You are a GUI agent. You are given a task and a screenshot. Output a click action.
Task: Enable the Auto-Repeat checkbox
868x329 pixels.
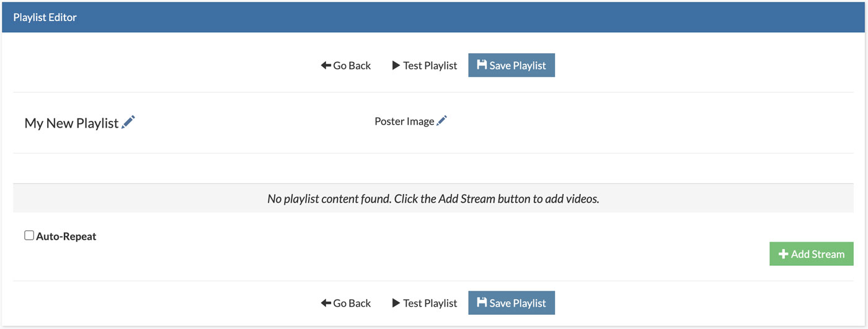(x=29, y=235)
